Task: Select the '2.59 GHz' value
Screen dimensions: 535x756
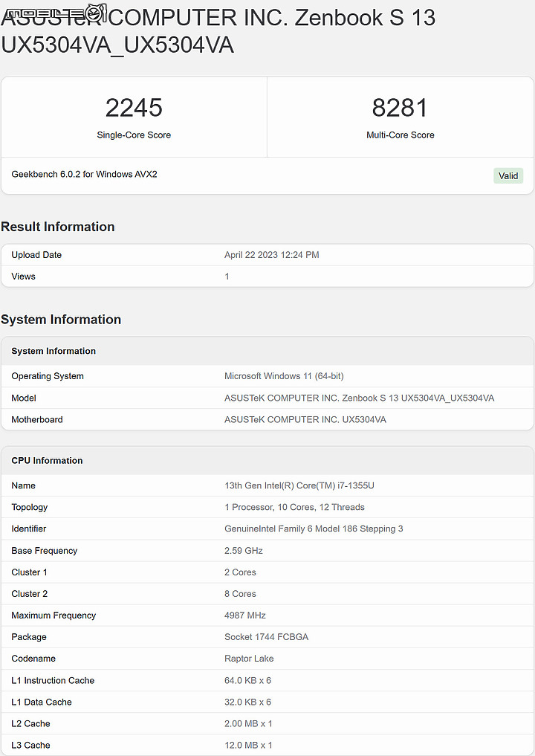Action: (244, 551)
